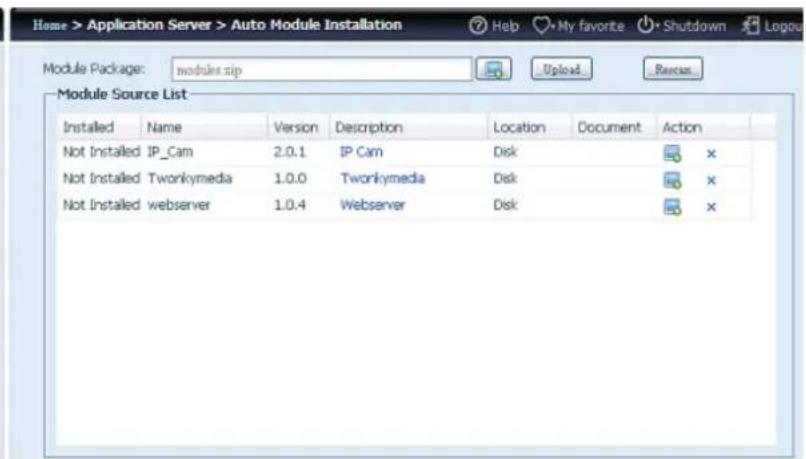Click the Shutdown power icon
Screen dimensions: 806x459
645,25
